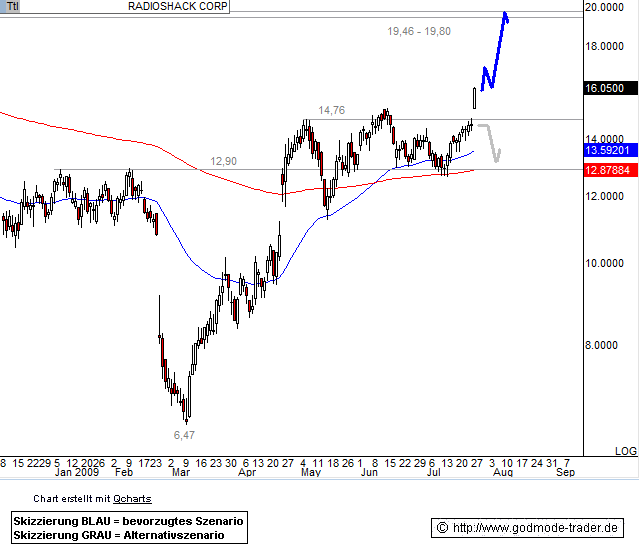Screen dimensions: 639x556
Task: Click the 14,76 resistance level label
Action: point(331,110)
